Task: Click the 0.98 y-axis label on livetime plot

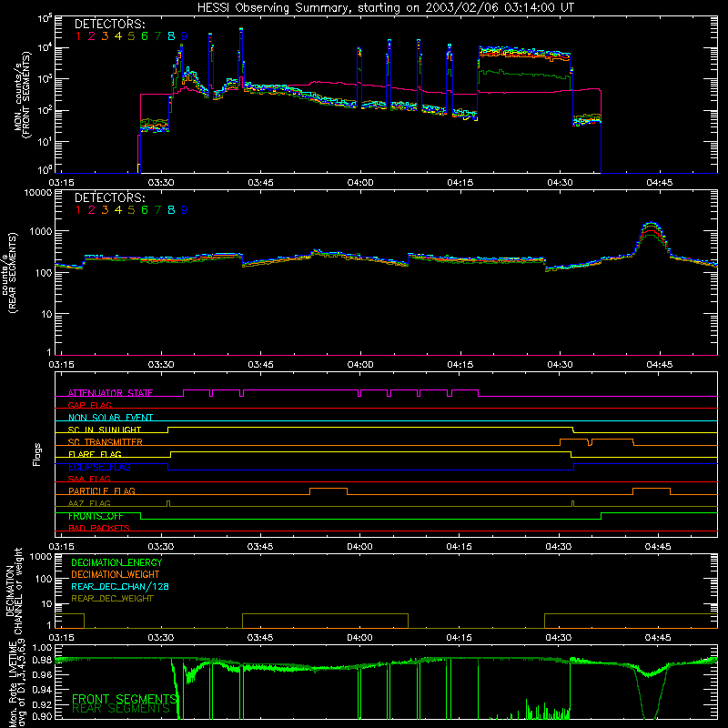Action: pyautogui.click(x=43, y=661)
